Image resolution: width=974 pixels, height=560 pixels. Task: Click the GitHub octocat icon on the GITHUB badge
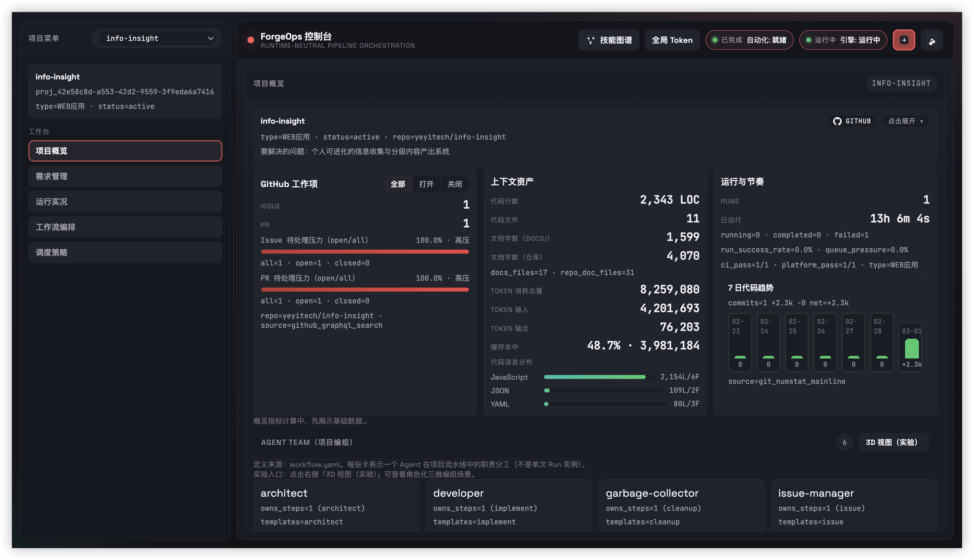coord(837,121)
